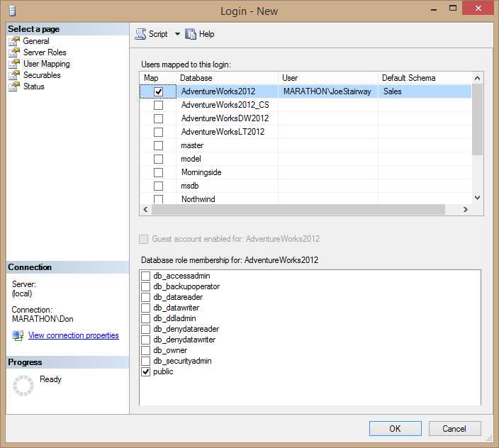
Task: Click the OK button
Action: point(396,429)
